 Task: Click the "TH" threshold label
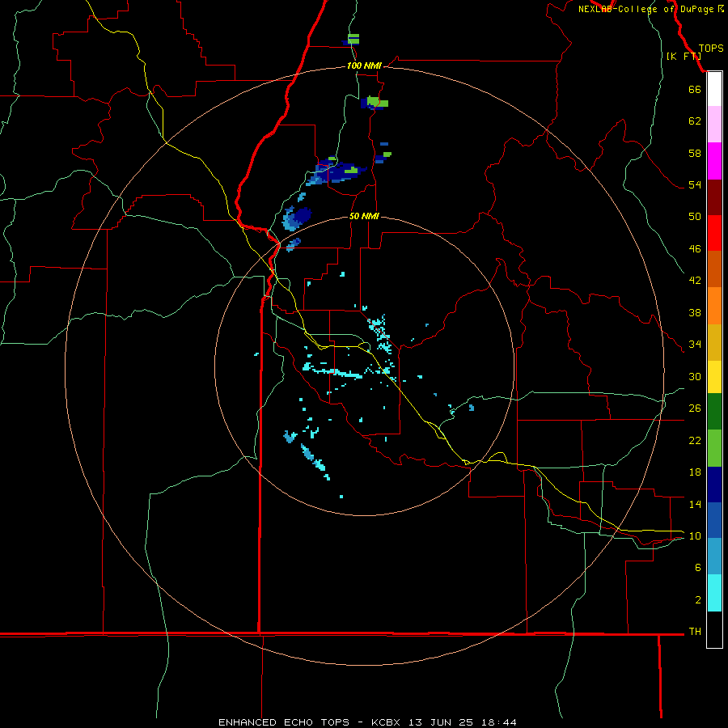coord(695,632)
